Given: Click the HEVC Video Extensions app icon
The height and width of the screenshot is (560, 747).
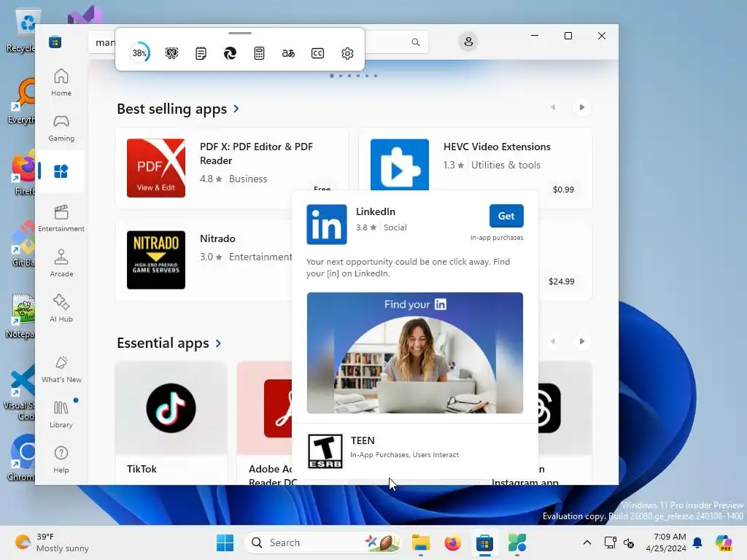Looking at the screenshot, I should click(399, 165).
